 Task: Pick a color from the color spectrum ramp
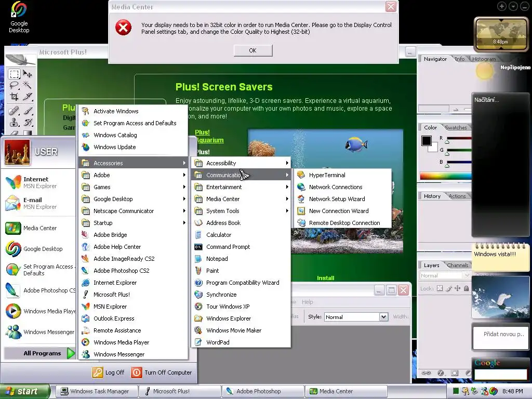445,176
